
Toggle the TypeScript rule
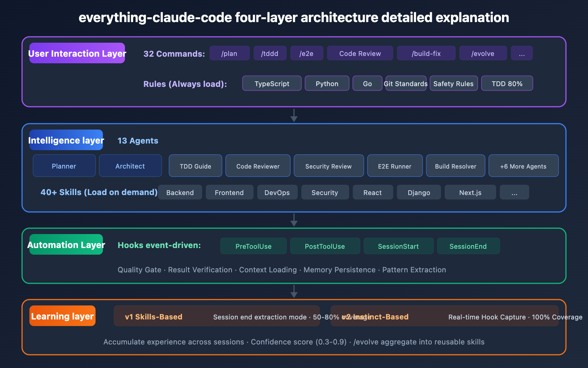coord(272,83)
